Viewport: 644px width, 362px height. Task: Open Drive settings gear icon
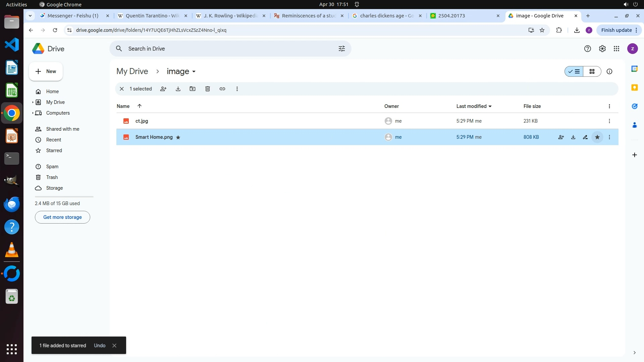click(x=602, y=49)
